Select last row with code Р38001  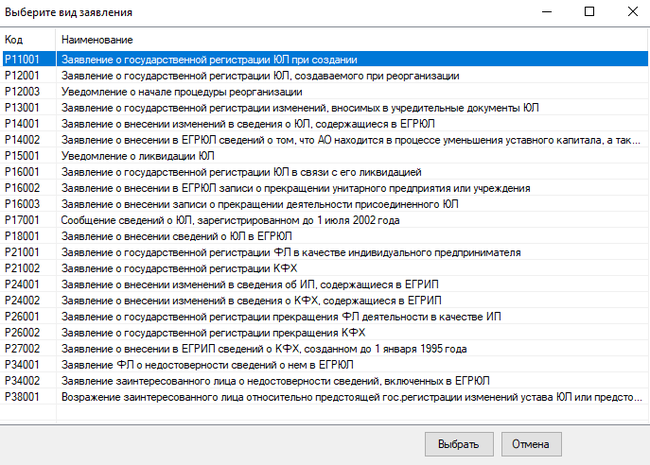pos(340,396)
